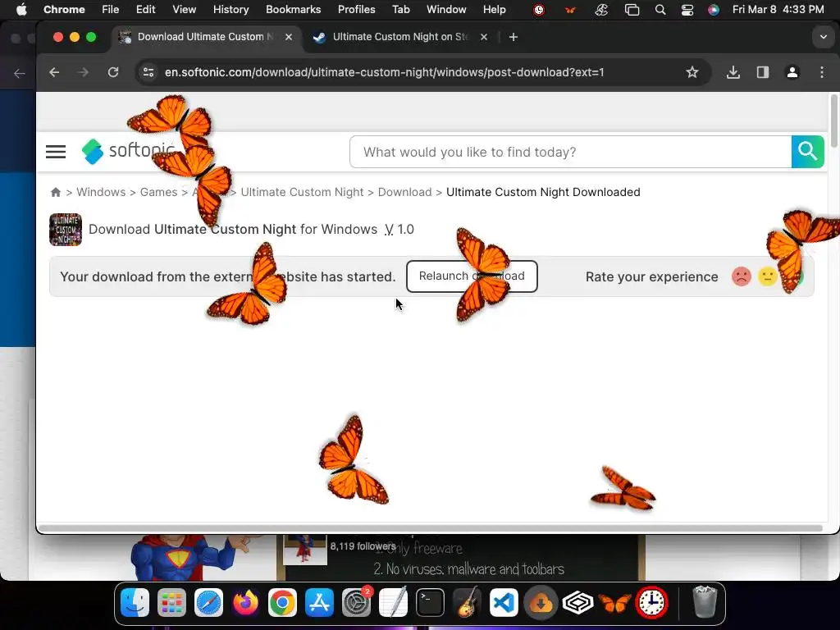
Task: Bookmark this page with star icon
Action: coord(692,72)
